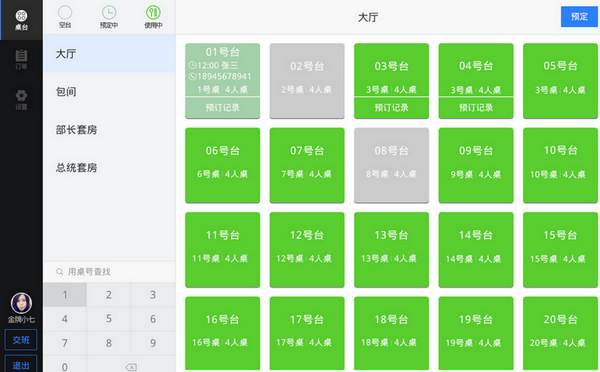Select table card 18号台

pyautogui.click(x=391, y=333)
